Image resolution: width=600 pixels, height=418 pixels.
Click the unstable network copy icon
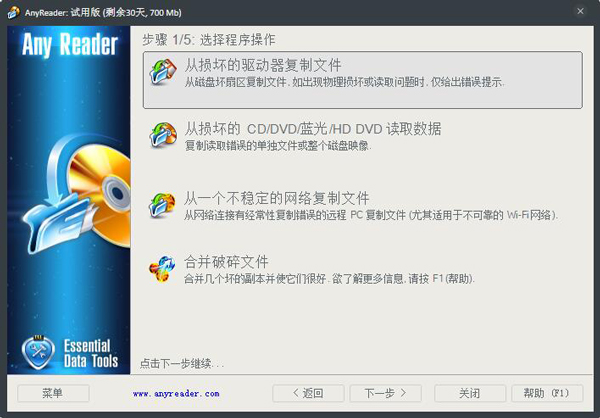162,205
